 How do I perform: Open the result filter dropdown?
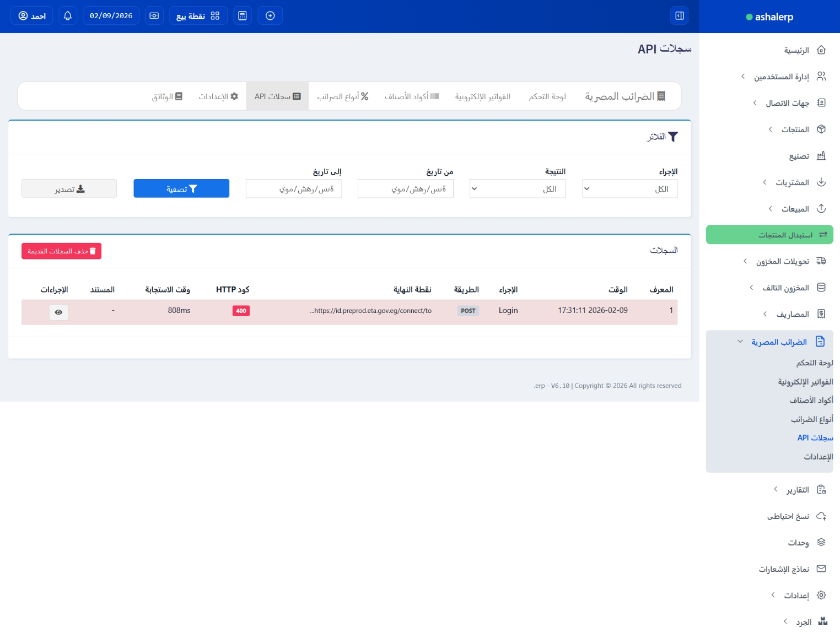[517, 189]
